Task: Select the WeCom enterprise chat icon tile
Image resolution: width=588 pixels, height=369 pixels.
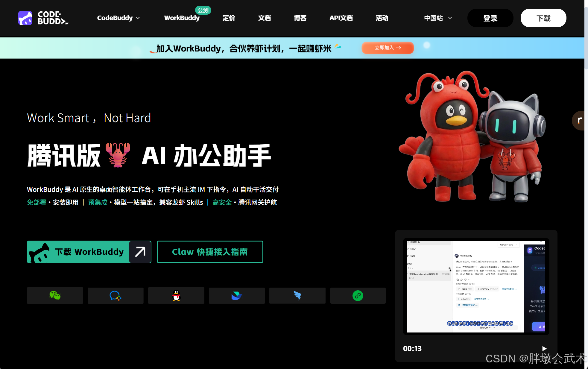Action: 116,296
